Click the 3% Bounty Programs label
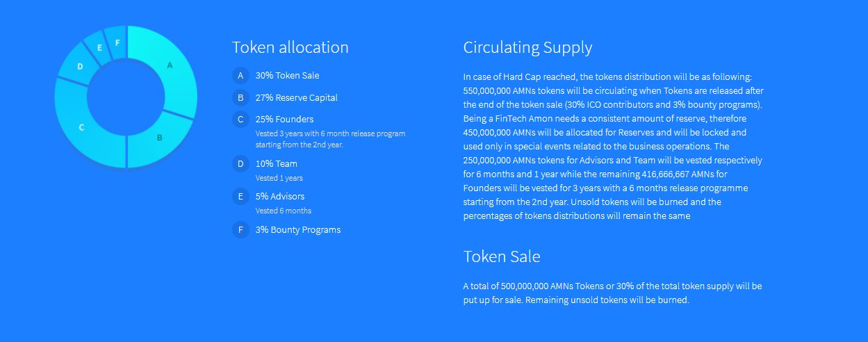The height and width of the screenshot is (342, 868). tap(297, 229)
